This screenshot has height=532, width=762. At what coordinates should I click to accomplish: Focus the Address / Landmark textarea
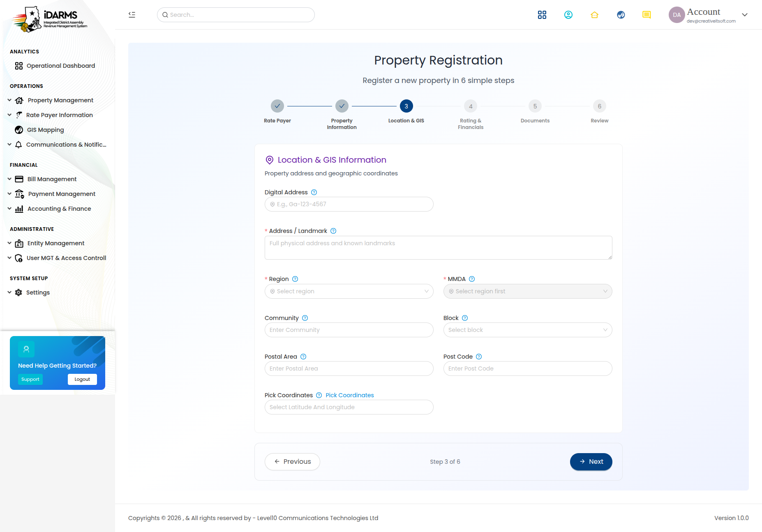click(439, 248)
